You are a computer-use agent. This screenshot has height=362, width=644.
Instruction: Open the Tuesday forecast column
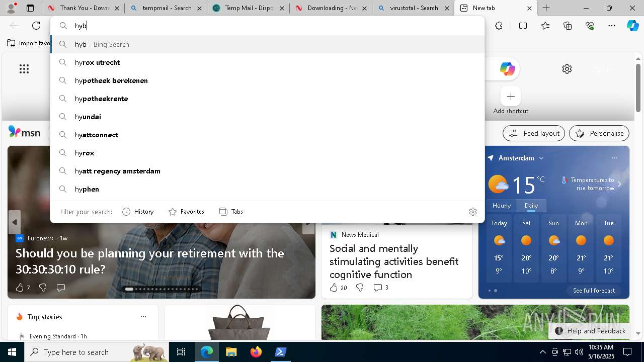(608, 248)
